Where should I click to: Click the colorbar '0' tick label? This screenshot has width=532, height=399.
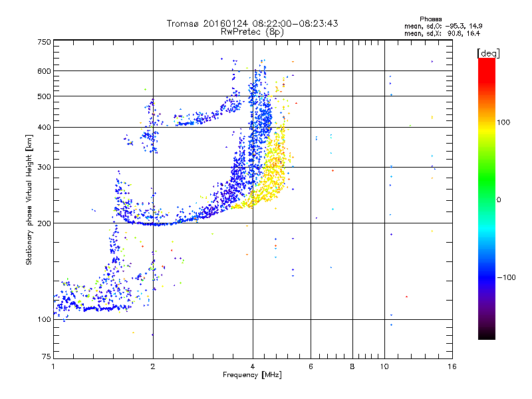(x=499, y=199)
